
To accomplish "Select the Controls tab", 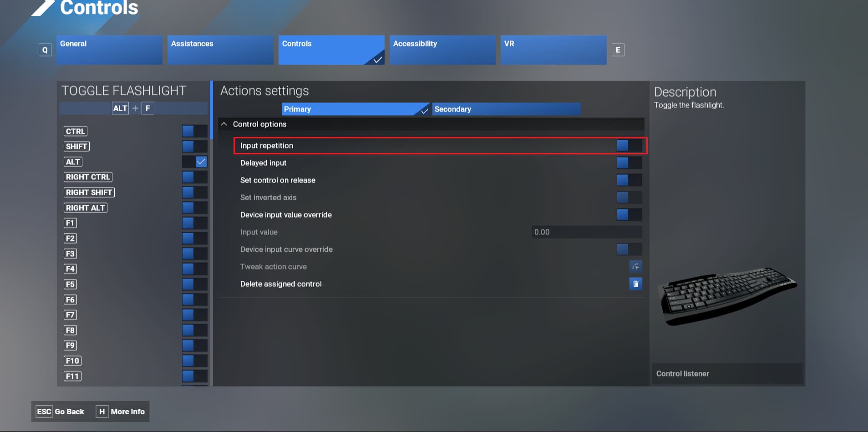I will pos(331,50).
